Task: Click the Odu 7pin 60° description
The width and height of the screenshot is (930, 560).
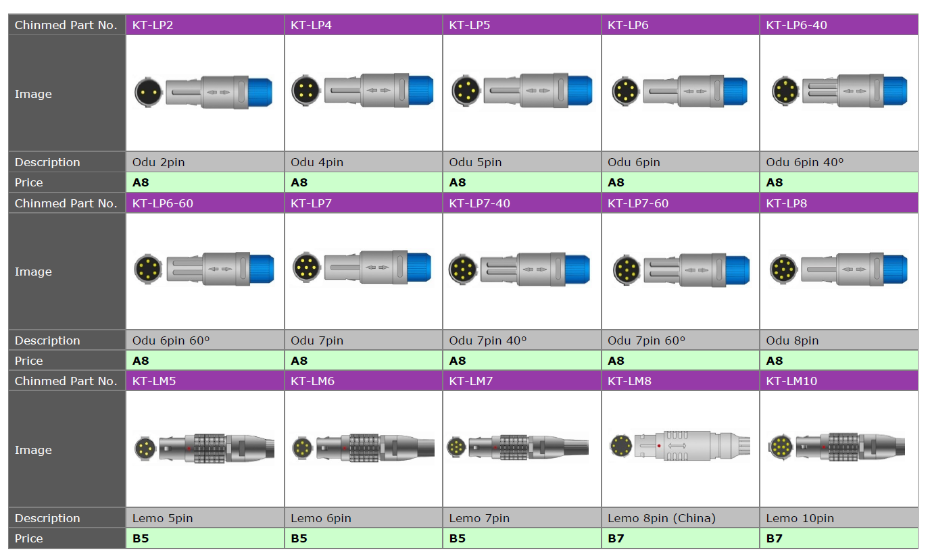Action: (646, 340)
